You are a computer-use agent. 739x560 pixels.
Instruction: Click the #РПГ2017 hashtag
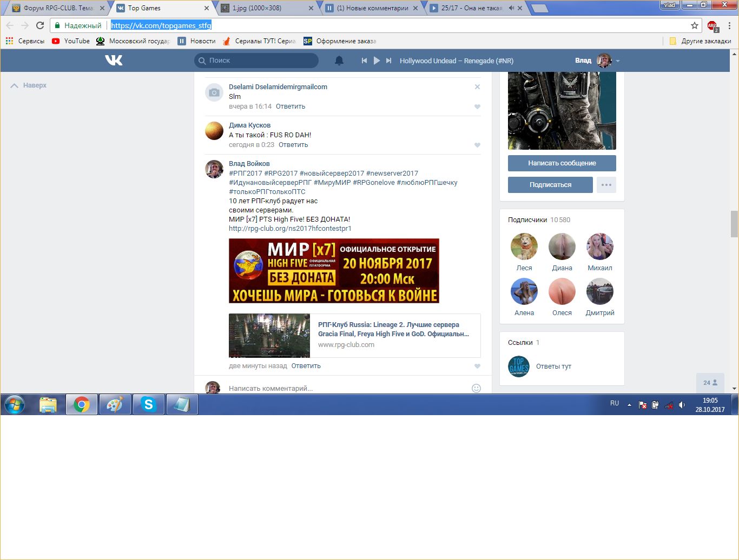246,174
